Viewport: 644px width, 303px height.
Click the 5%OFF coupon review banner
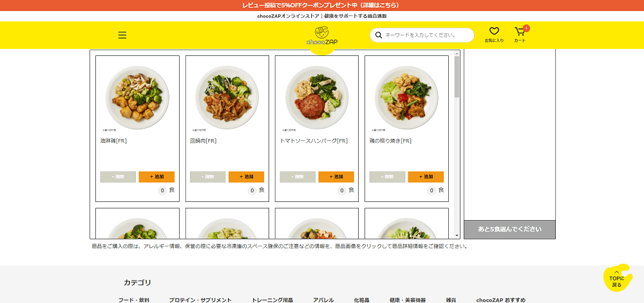pos(322,5)
